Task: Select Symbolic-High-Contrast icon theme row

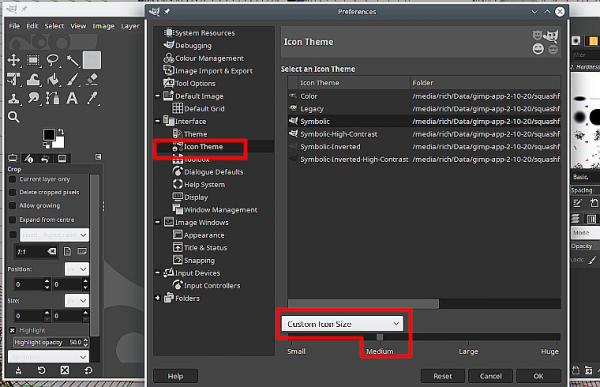Action: point(424,134)
